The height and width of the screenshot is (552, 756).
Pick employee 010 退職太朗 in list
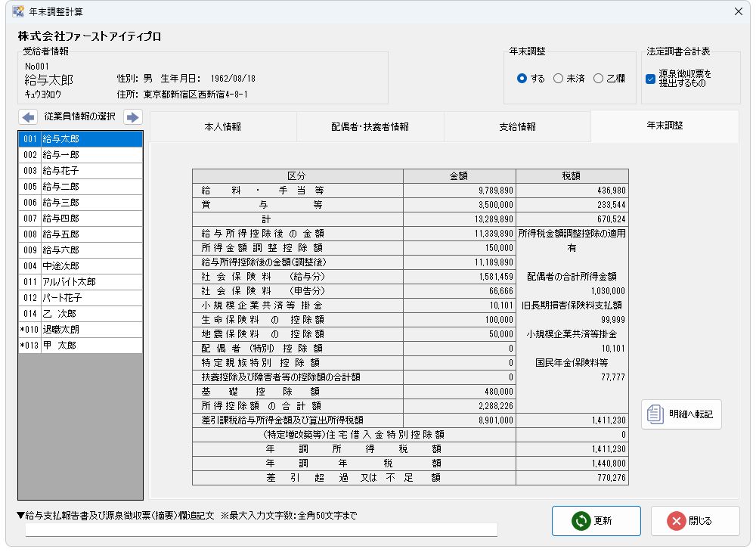pyautogui.click(x=80, y=330)
